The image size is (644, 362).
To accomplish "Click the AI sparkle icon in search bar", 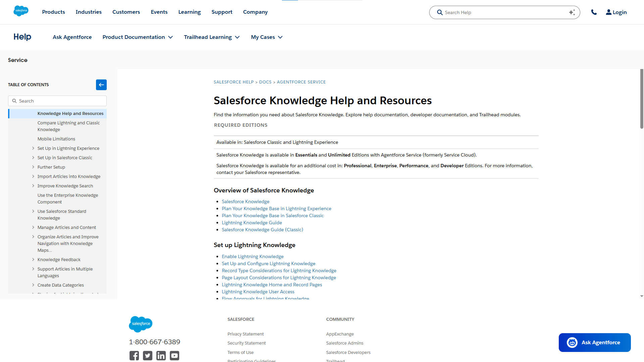I will pyautogui.click(x=572, y=12).
